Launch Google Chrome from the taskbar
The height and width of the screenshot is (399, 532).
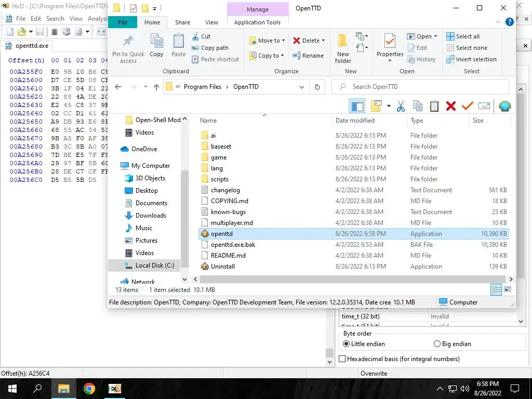coord(89,389)
